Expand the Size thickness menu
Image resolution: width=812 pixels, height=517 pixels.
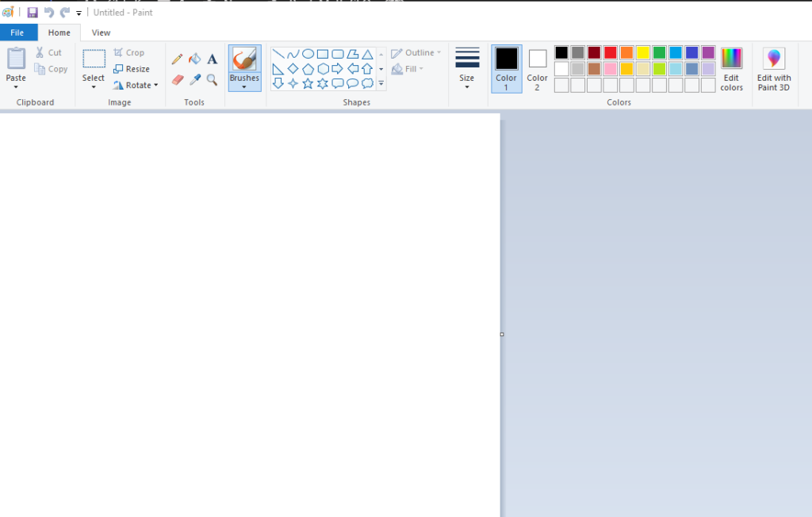(466, 68)
